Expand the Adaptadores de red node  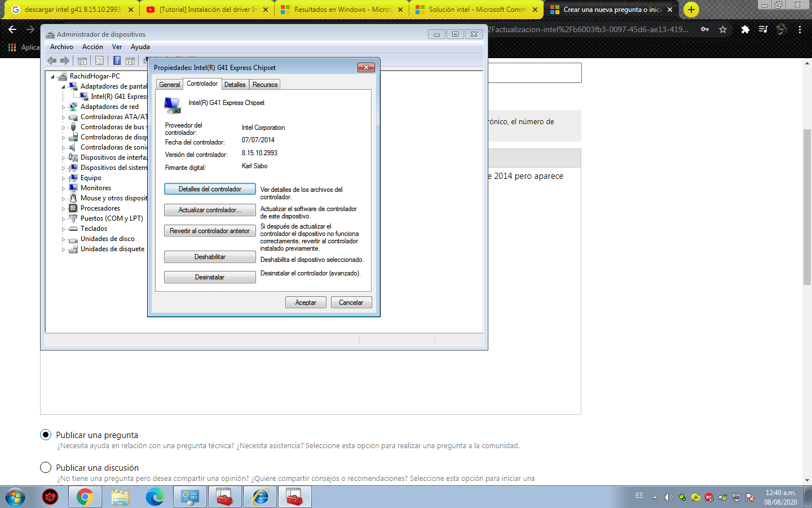(63, 107)
